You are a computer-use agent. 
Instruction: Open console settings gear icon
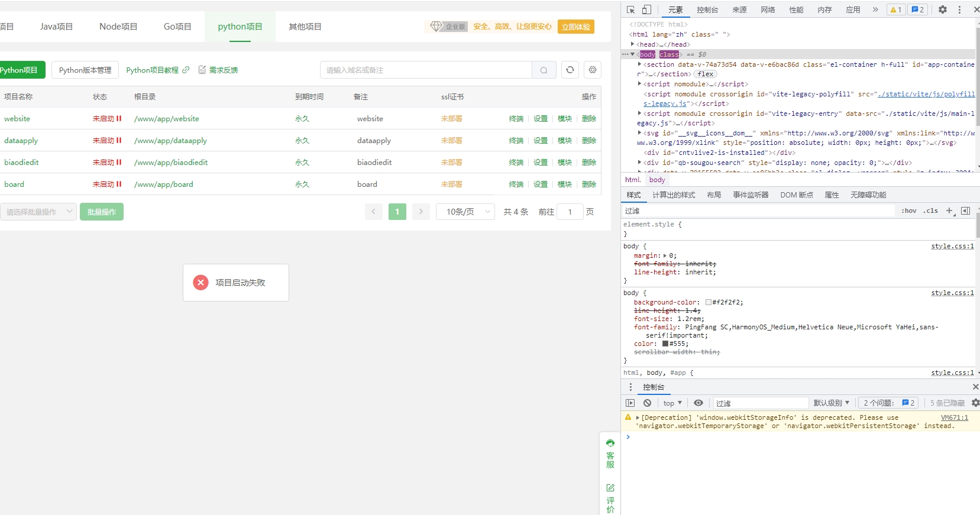[975, 403]
